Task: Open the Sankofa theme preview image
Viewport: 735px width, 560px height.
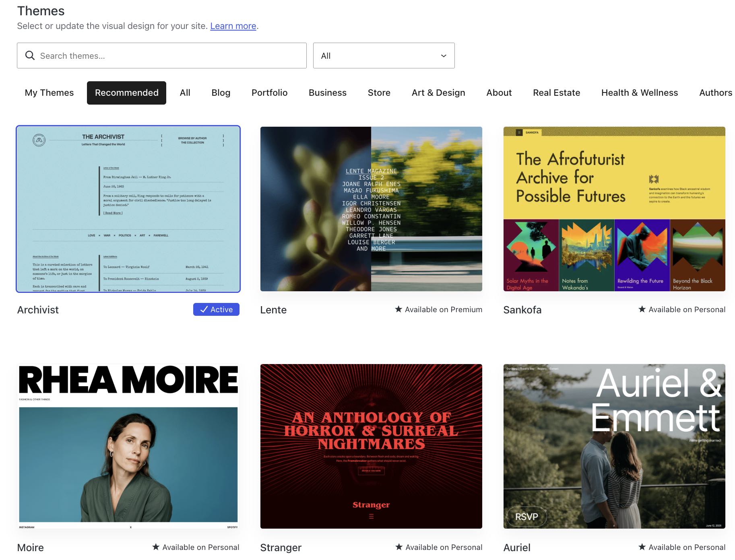Action: point(614,209)
